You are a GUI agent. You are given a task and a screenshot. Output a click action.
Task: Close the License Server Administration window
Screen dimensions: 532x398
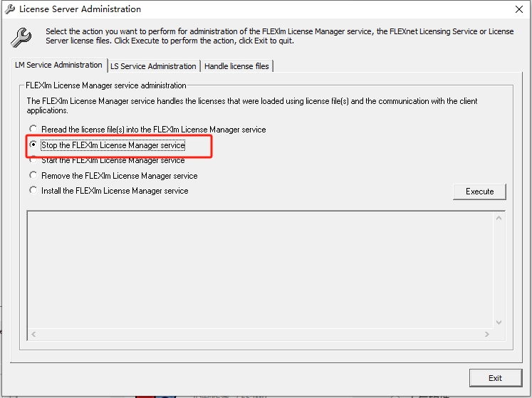point(518,9)
